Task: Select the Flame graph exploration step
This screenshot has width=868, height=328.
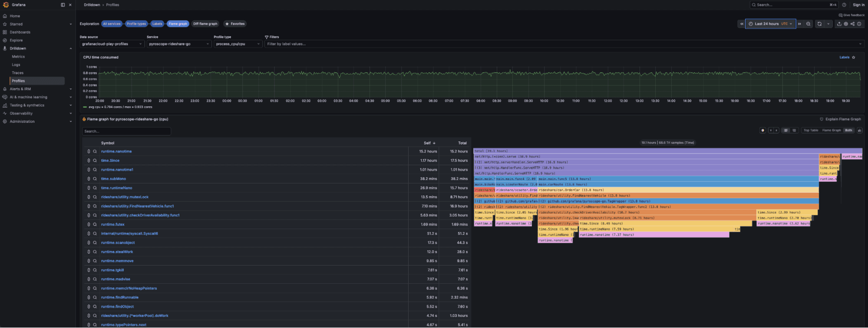Action: coord(178,24)
